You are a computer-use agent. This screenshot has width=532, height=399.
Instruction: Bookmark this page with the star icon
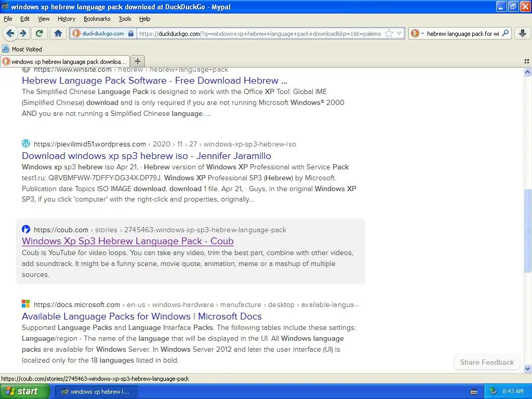[x=389, y=33]
